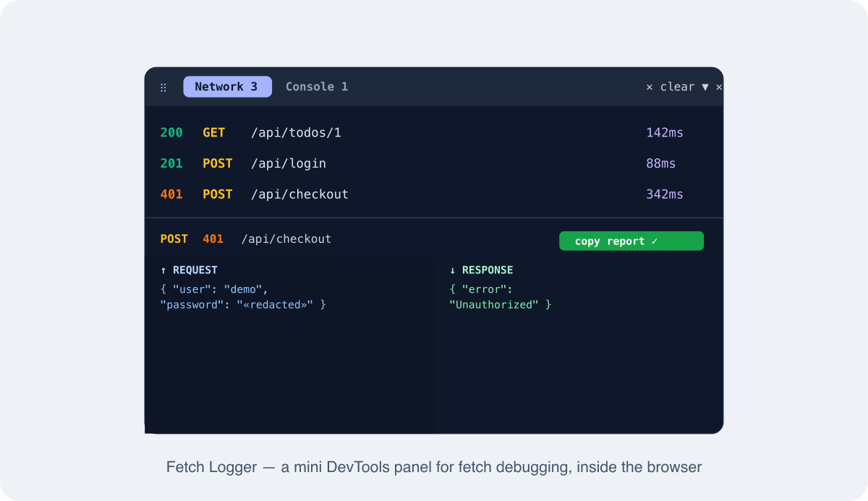Open the Console 1 tab
Screen dimensions: 868x501
(x=317, y=87)
